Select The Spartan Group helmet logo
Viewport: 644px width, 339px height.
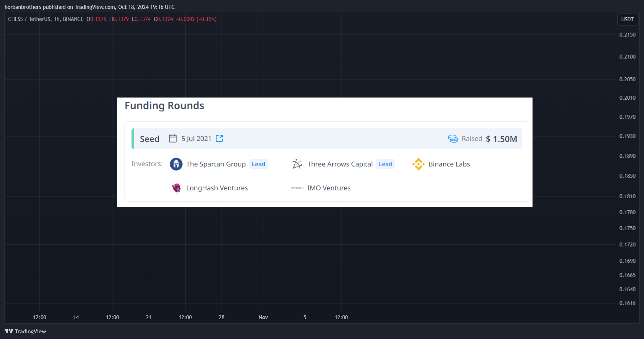pos(176,164)
